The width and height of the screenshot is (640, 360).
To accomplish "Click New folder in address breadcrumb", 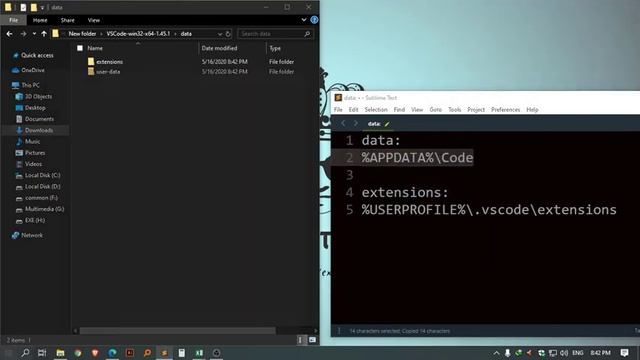I will (x=82, y=34).
